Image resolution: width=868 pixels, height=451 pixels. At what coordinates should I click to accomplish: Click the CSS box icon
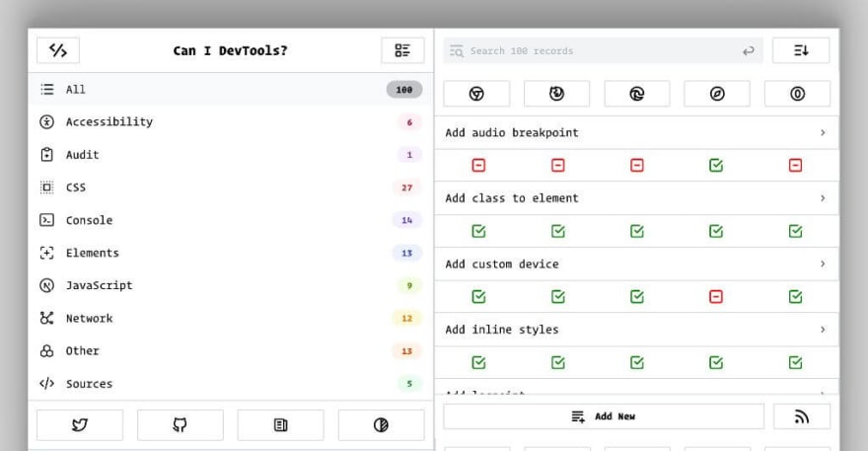47,188
